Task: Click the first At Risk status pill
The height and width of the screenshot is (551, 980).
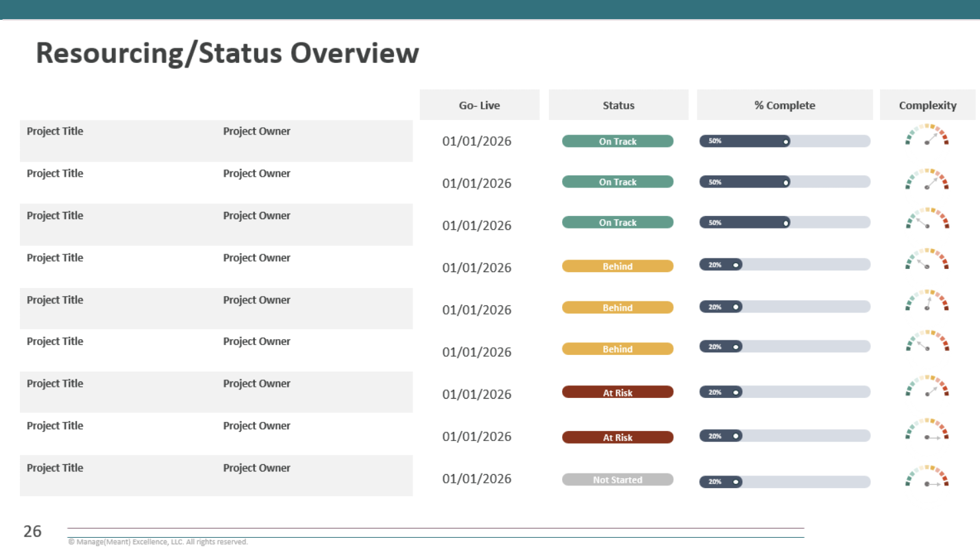Action: (x=618, y=392)
